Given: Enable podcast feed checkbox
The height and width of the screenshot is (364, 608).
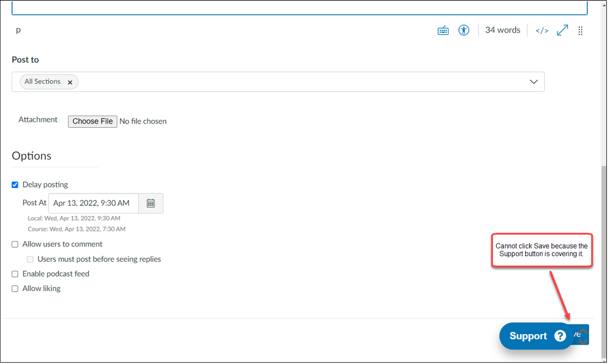Looking at the screenshot, I should point(15,275).
